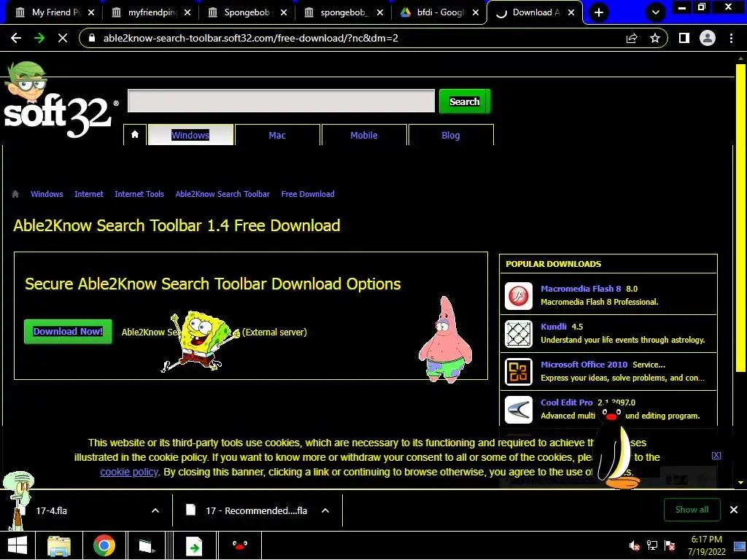Click the page vertical scrollbar
Viewport: 747px width, 560px height.
(740, 217)
